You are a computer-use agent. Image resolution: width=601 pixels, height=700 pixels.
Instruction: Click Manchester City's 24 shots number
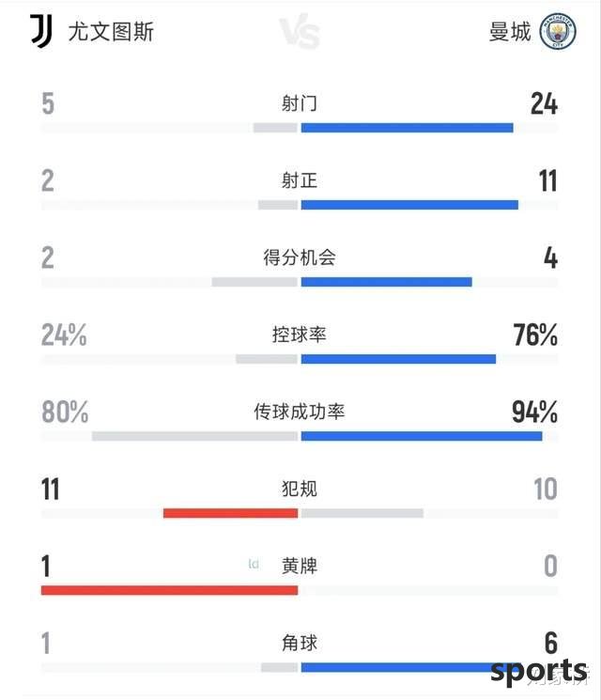544,103
